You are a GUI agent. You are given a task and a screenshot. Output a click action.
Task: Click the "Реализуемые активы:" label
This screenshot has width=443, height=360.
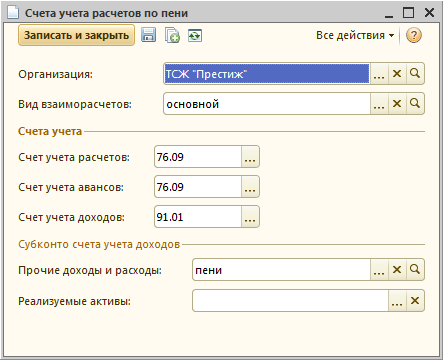(x=74, y=301)
